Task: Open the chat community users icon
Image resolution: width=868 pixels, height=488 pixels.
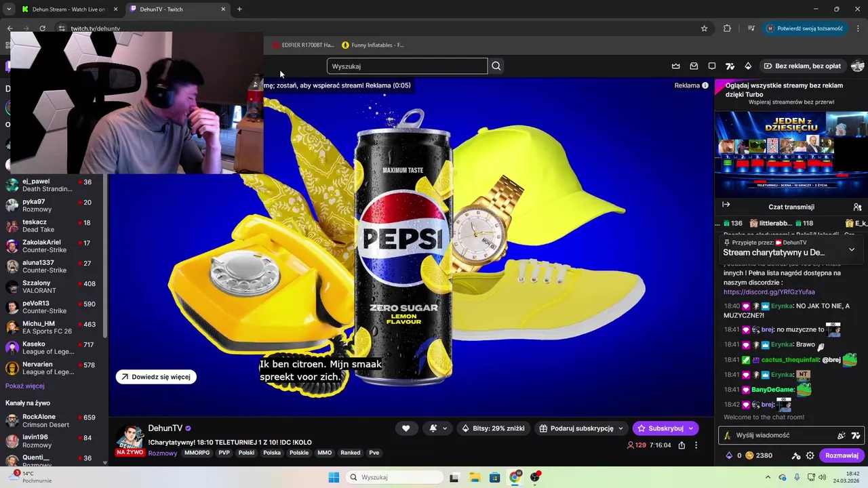Action: coord(857,207)
